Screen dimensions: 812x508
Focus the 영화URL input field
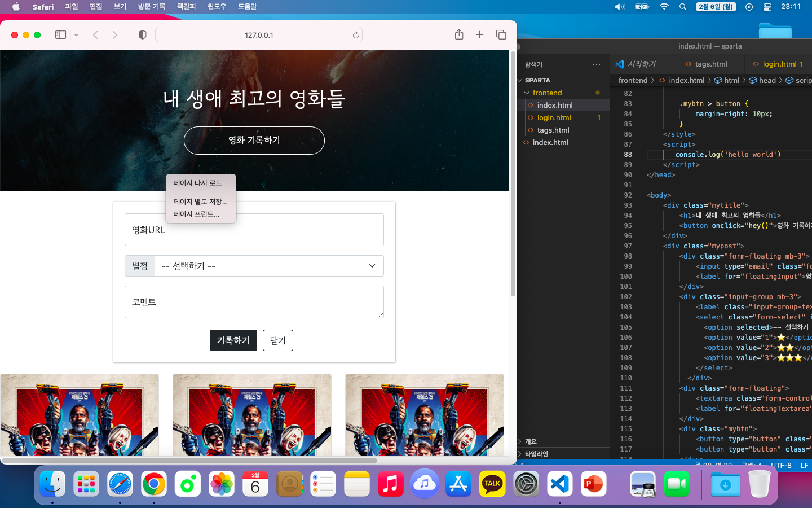[254, 230]
